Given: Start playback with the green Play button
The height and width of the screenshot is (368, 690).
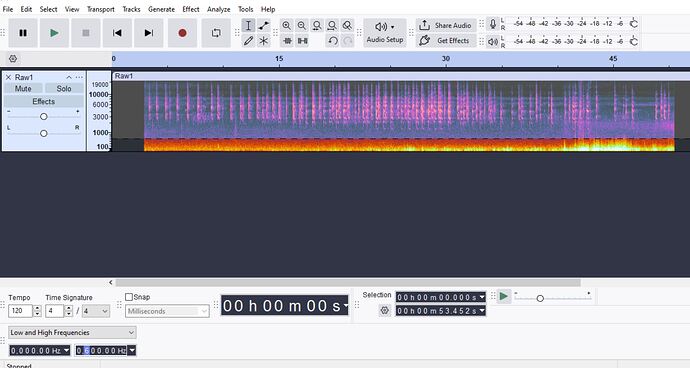Looking at the screenshot, I should (54, 33).
